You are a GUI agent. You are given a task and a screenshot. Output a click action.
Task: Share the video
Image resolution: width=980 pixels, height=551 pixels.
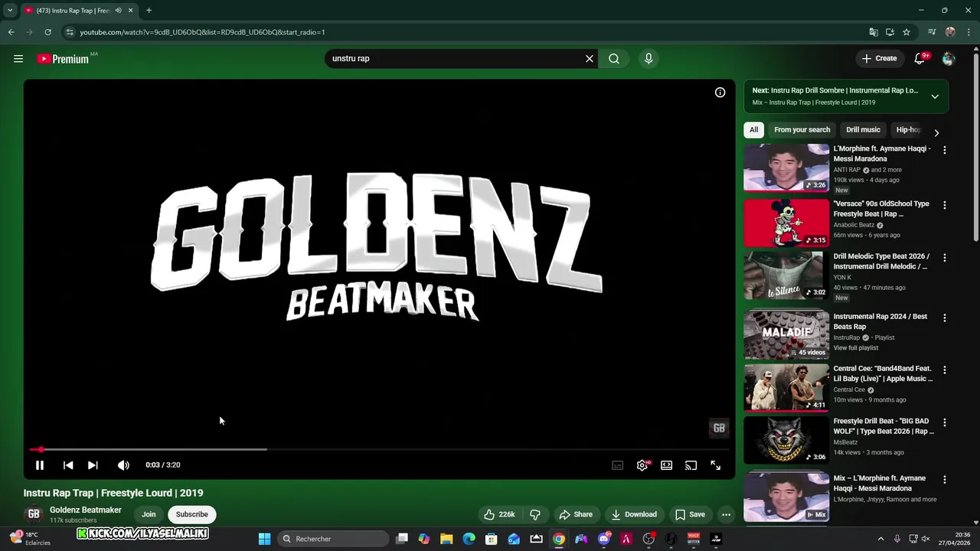[x=576, y=514]
